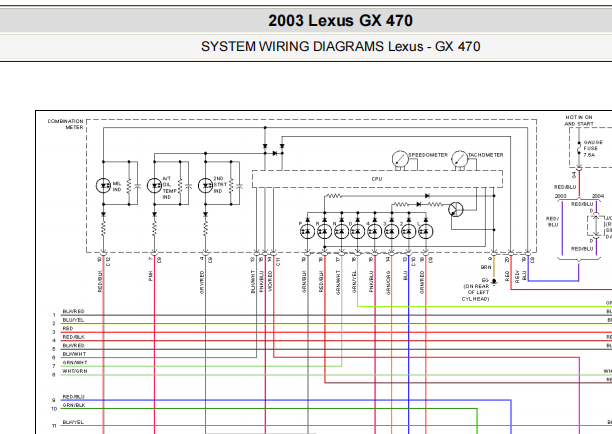
Task: Click the RED label on line 3
Action: coord(68,329)
